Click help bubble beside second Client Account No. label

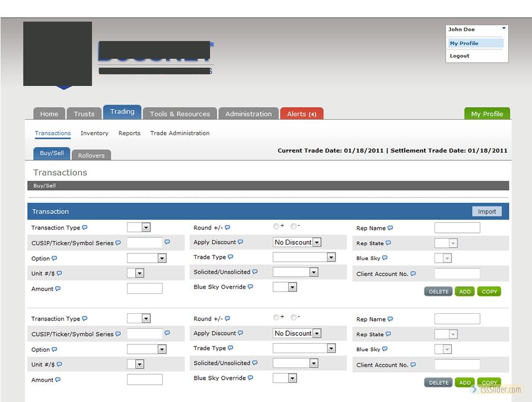[413, 365]
